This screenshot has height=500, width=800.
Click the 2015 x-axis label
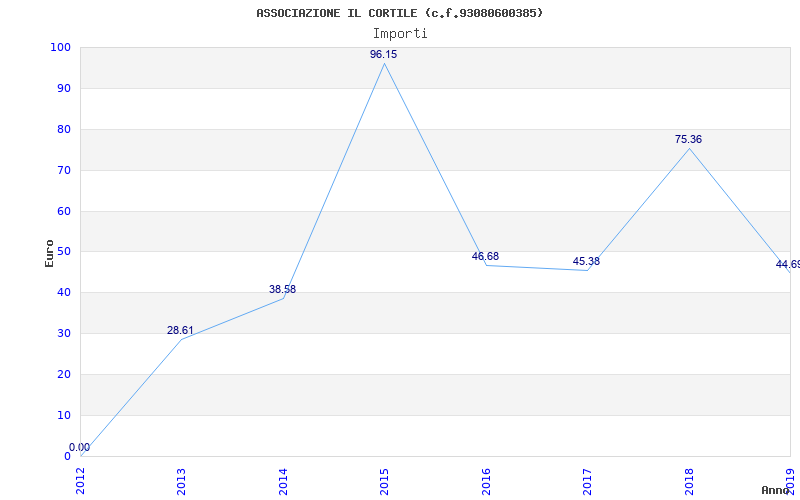pyautogui.click(x=384, y=481)
